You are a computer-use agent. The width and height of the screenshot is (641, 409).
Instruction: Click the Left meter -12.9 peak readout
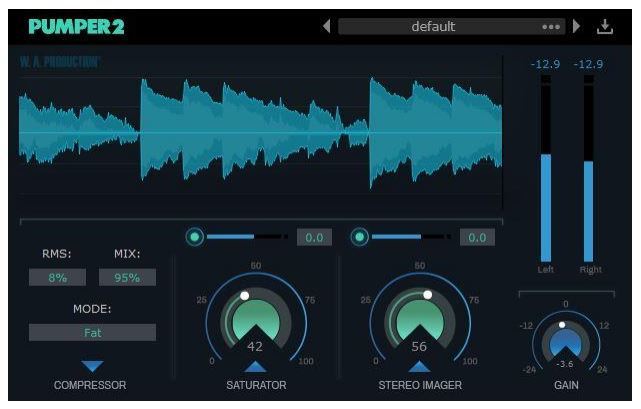545,64
